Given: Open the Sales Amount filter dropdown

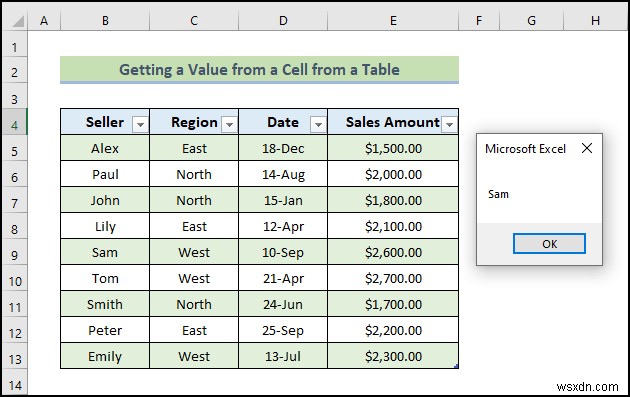Looking at the screenshot, I should (449, 124).
